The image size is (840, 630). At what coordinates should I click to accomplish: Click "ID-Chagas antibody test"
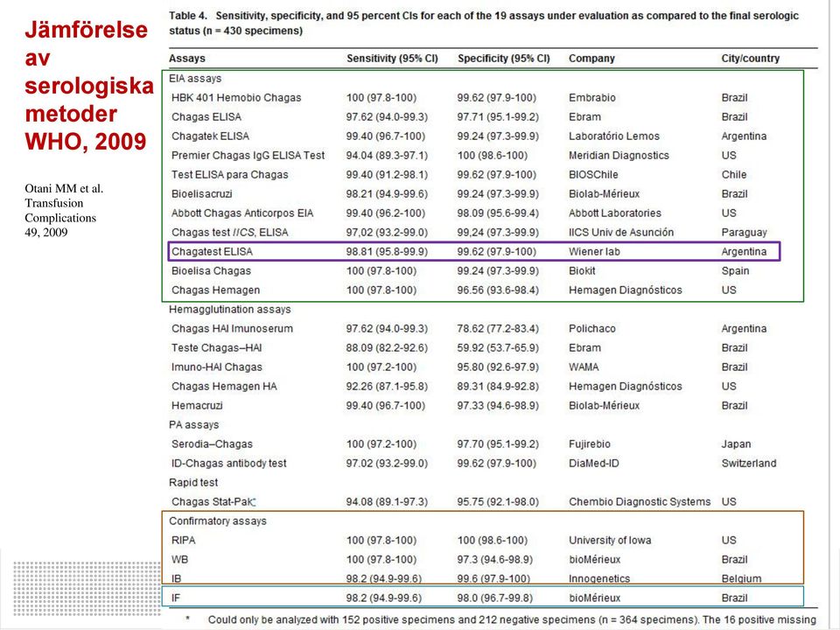click(x=228, y=464)
